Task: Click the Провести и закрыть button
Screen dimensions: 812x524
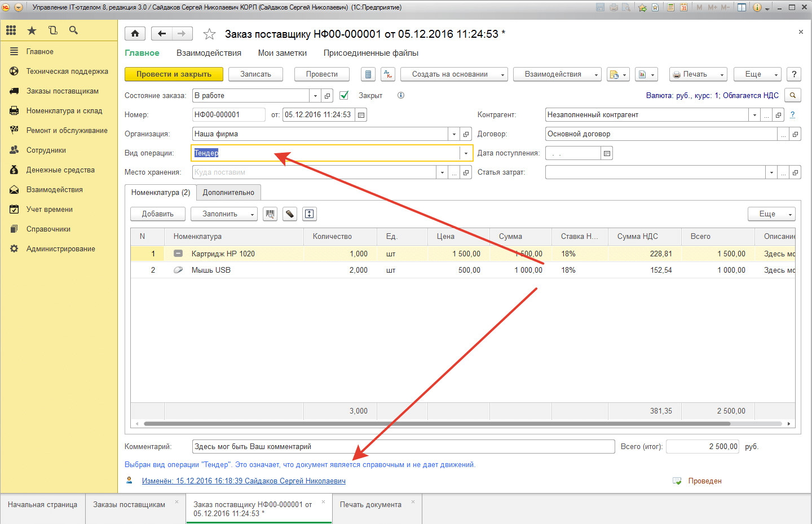Action: (174, 74)
